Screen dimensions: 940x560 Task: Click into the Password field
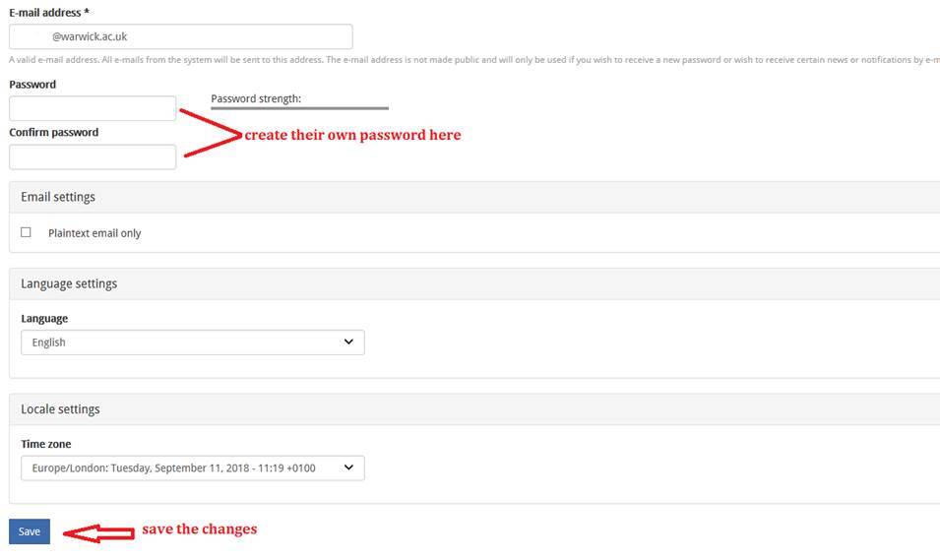[x=93, y=108]
